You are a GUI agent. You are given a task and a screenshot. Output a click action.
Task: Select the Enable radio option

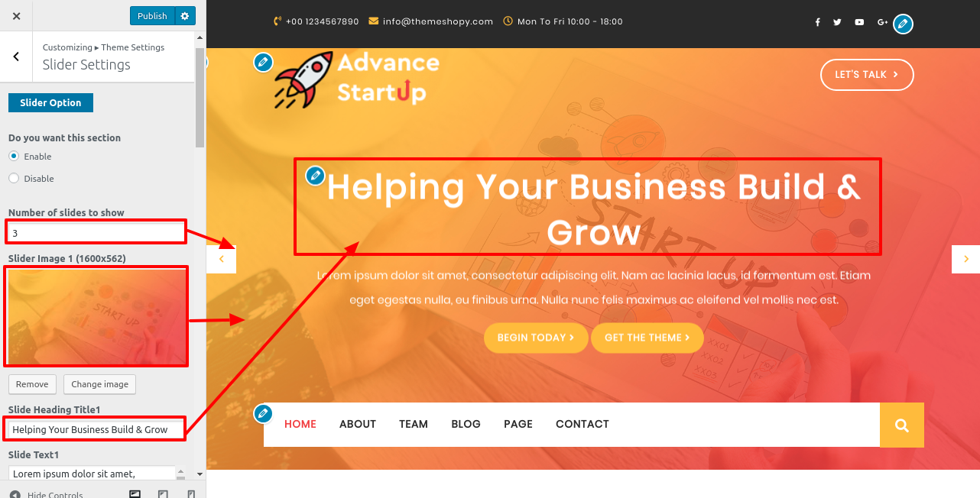pos(14,156)
